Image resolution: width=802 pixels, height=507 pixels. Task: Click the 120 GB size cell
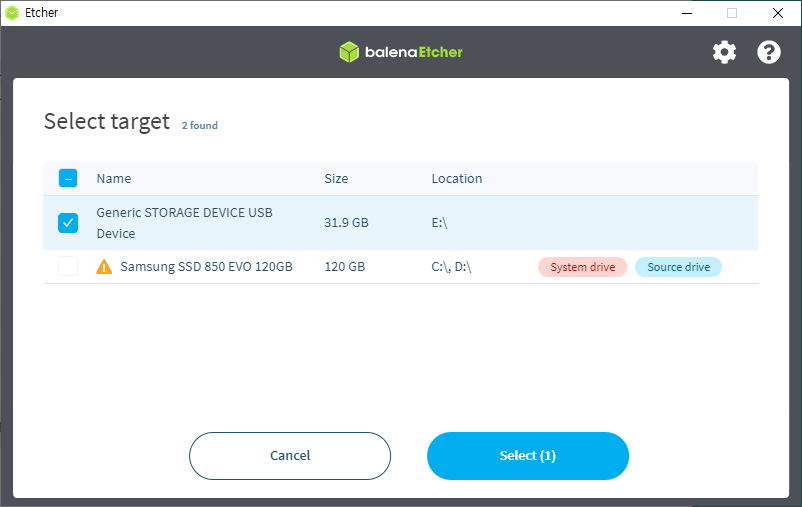345,267
